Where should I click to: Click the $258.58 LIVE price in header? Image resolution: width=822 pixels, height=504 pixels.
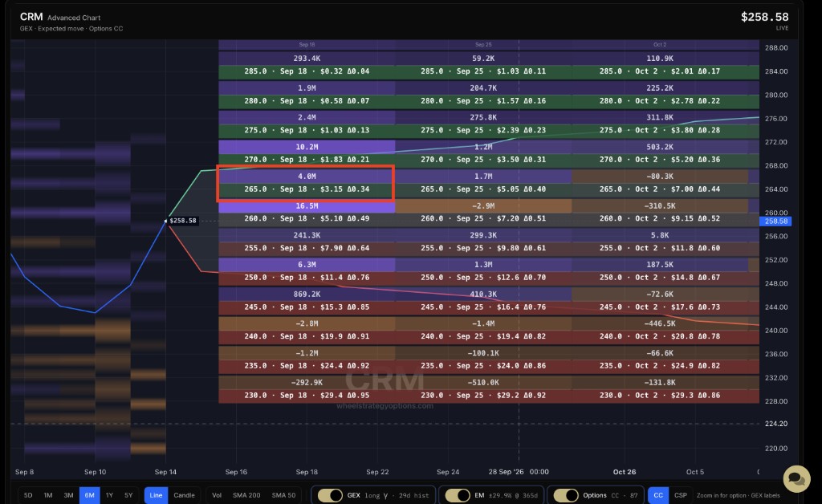764,18
